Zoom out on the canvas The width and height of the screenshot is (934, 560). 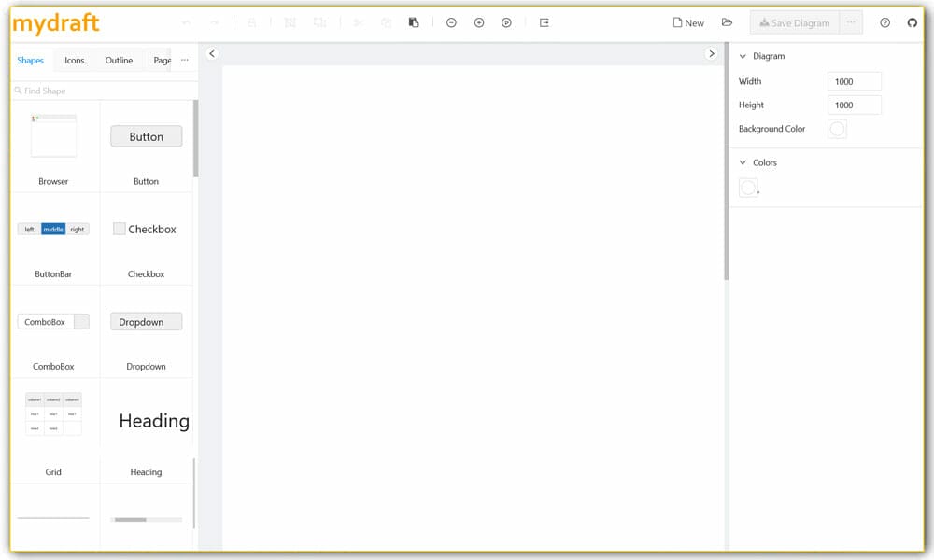click(451, 22)
